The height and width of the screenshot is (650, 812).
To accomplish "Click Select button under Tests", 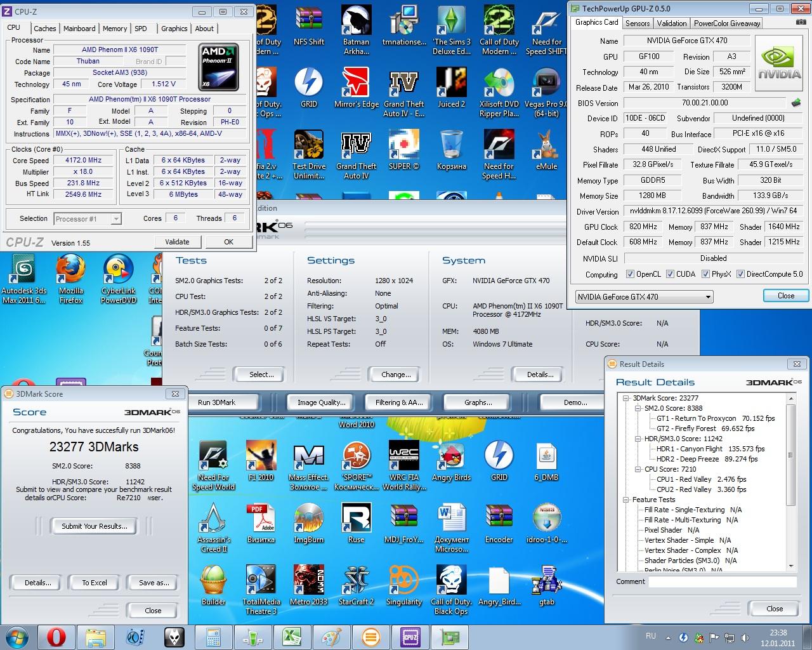I will (x=261, y=375).
